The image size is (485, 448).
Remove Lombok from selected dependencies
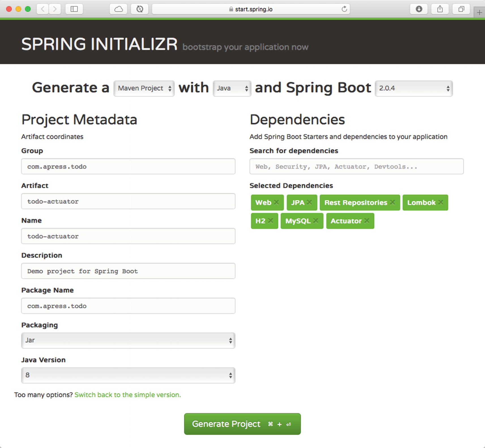point(441,202)
